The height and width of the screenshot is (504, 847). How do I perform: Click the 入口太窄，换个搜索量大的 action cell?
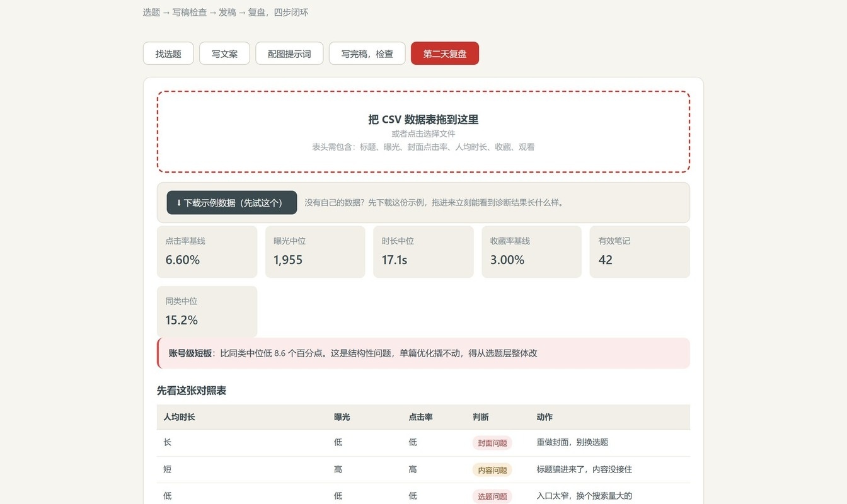pos(584,496)
